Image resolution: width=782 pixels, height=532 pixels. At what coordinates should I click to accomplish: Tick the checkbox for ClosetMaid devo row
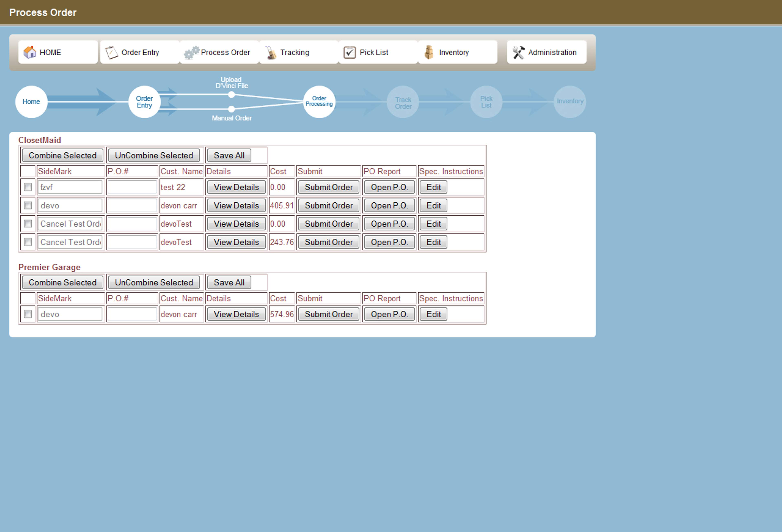(x=28, y=205)
